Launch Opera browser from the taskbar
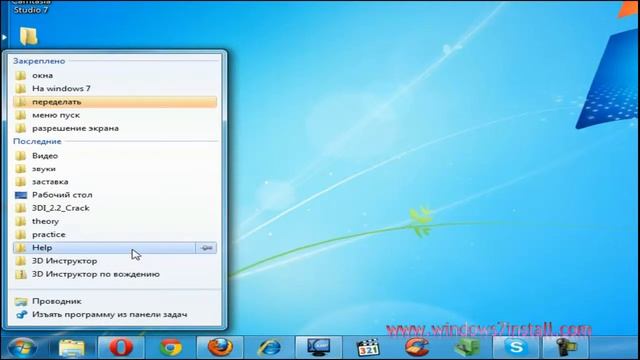Screen dimensions: 640x360 click(121, 348)
